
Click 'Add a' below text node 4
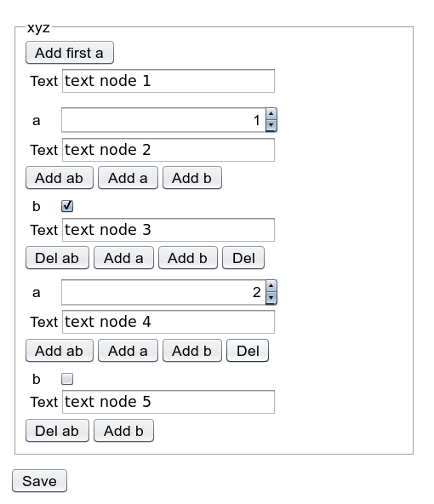[x=128, y=351]
